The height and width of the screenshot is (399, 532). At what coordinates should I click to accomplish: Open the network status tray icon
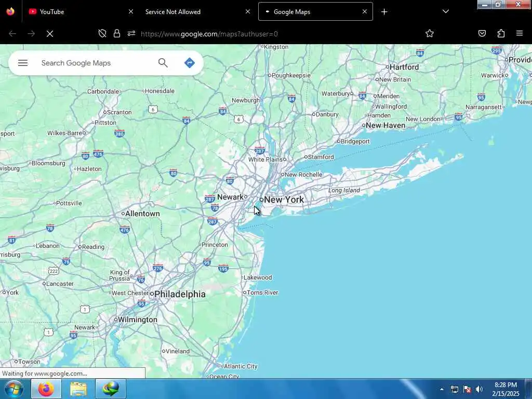point(454,389)
